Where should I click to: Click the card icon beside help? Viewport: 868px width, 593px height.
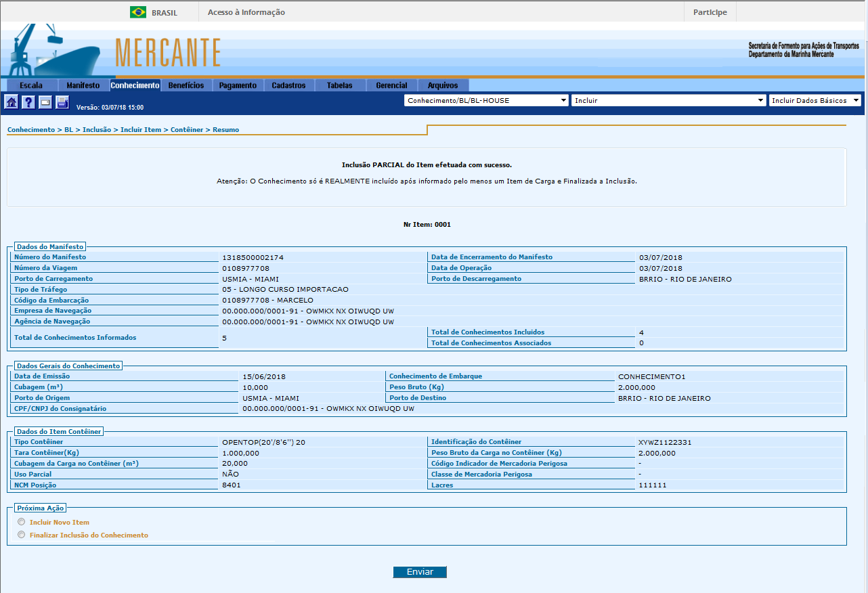point(45,102)
